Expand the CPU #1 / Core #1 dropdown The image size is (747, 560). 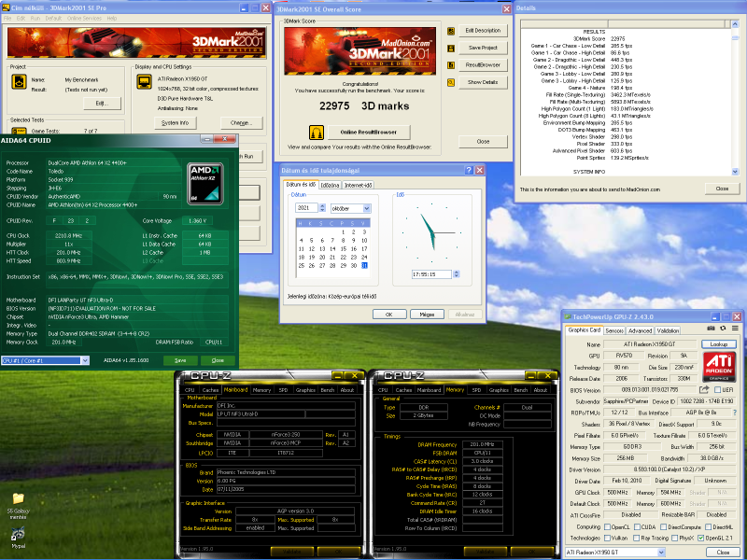[46, 359]
